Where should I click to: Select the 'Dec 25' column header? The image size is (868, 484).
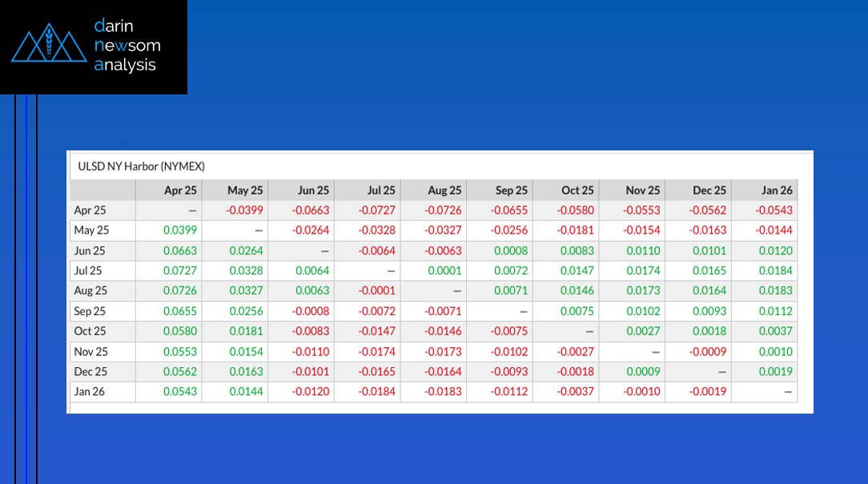709,190
